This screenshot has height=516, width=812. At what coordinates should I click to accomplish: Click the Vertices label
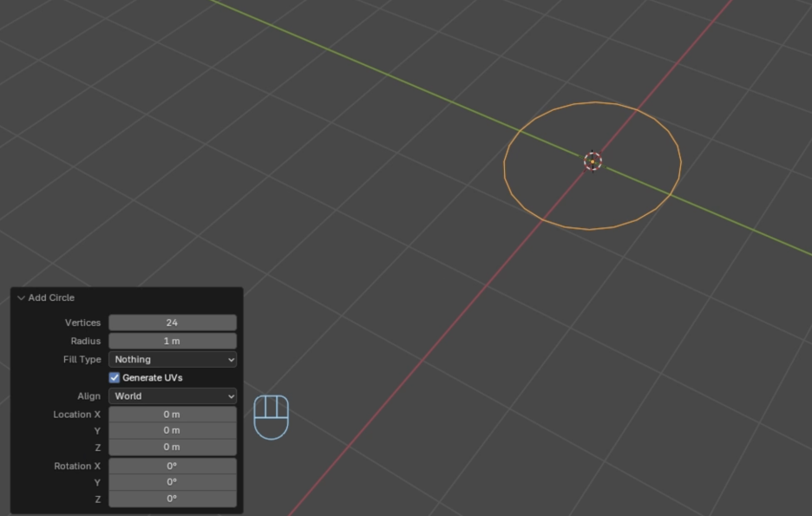point(83,323)
